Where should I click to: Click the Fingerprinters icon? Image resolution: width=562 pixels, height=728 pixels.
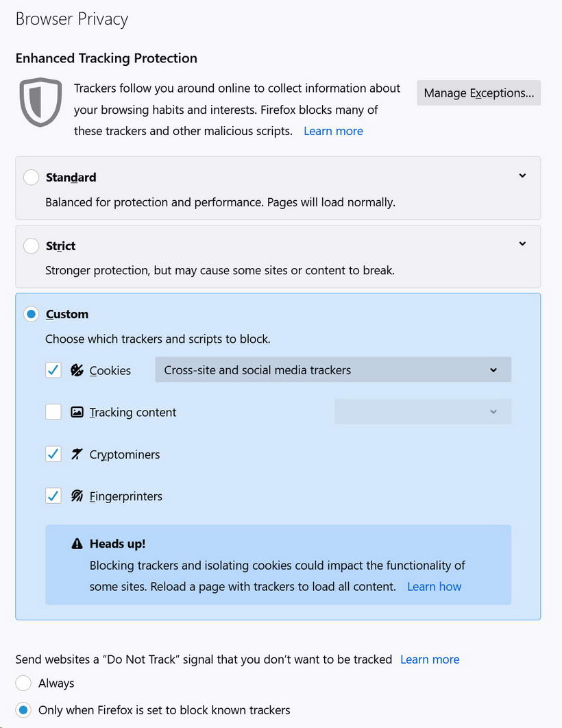tap(77, 496)
